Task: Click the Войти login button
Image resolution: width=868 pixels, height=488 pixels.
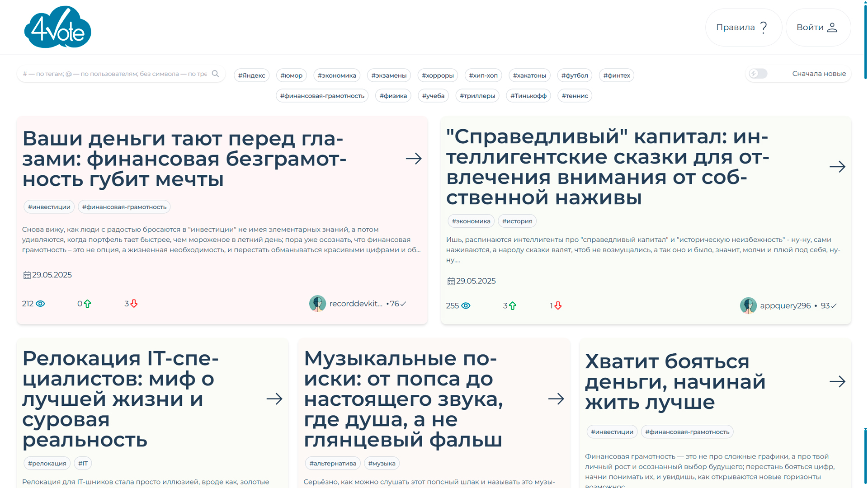Action: click(818, 28)
